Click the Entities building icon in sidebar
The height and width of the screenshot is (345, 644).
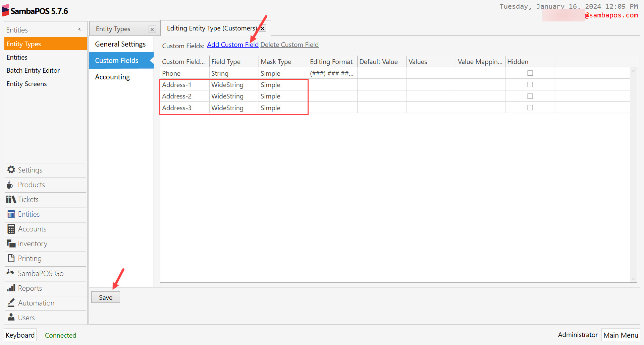point(11,214)
